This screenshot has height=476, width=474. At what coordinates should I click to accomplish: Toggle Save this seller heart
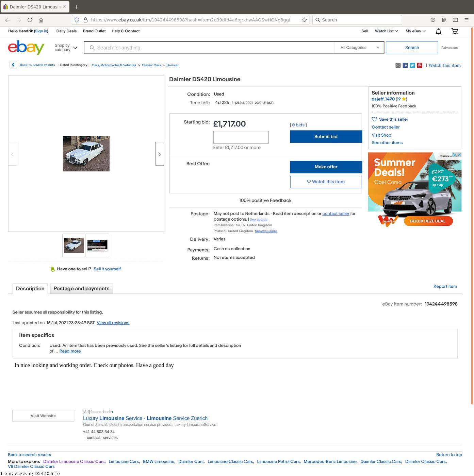click(x=374, y=119)
